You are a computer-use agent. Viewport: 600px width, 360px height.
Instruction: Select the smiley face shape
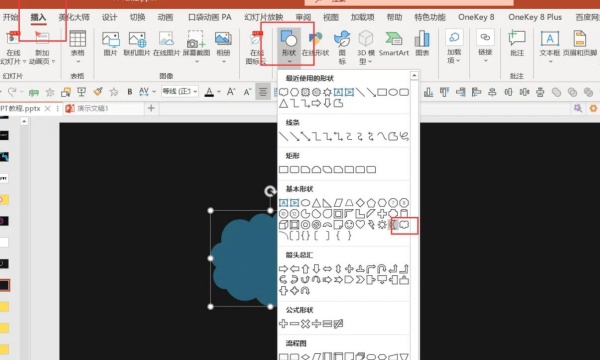(x=349, y=225)
